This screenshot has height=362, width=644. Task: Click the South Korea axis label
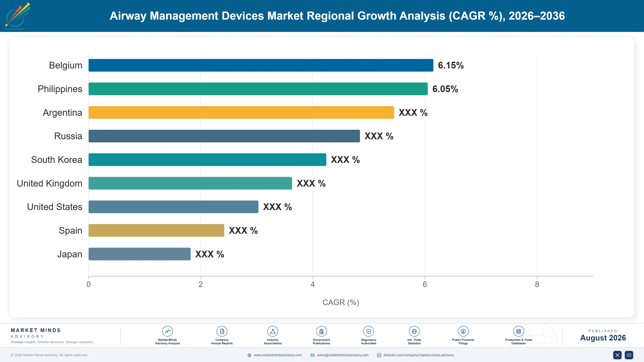[57, 159]
